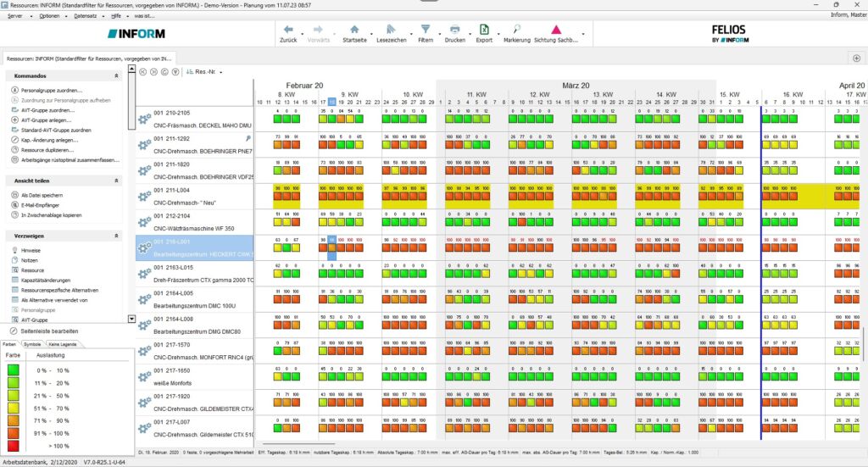Toggle Hinweise visibility in Verzweigen
The width and height of the screenshot is (868, 467).
coord(31,251)
